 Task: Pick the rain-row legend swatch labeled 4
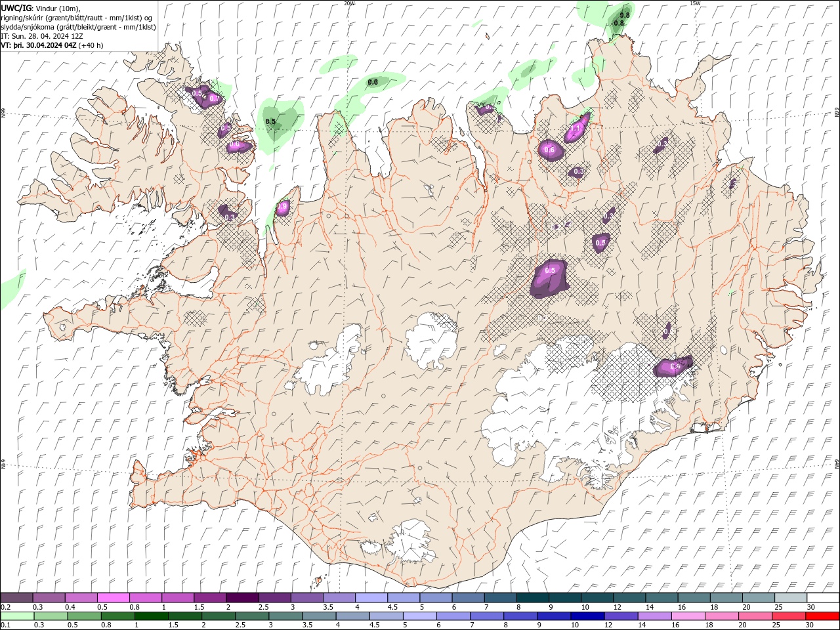coord(352,616)
